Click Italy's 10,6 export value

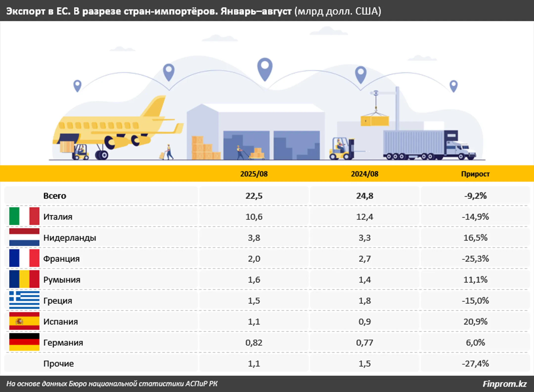tap(254, 217)
